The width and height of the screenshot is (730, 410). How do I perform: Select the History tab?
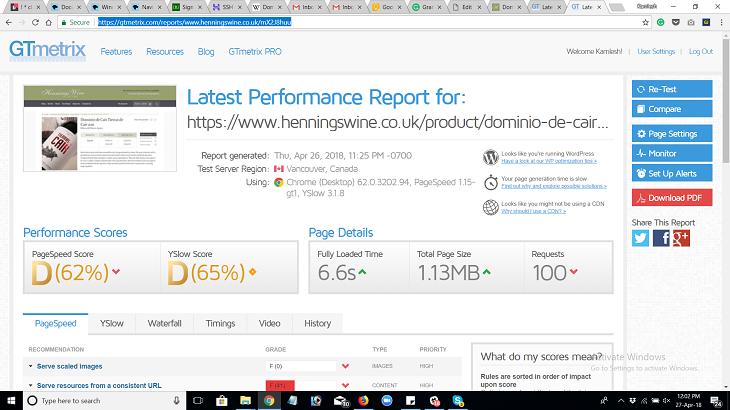tap(317, 323)
